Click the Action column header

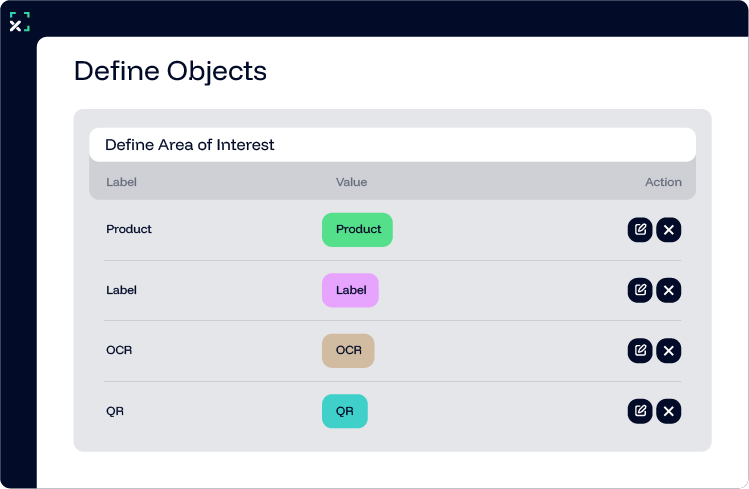663,182
